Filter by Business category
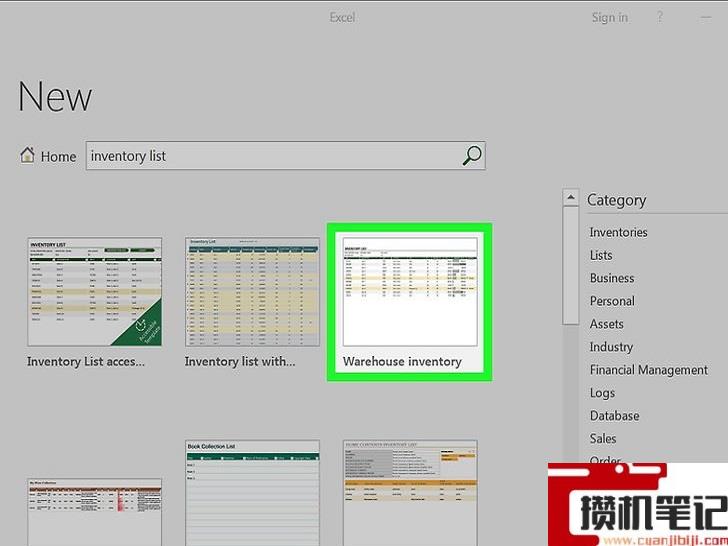Image resolution: width=728 pixels, height=546 pixels. (x=612, y=278)
